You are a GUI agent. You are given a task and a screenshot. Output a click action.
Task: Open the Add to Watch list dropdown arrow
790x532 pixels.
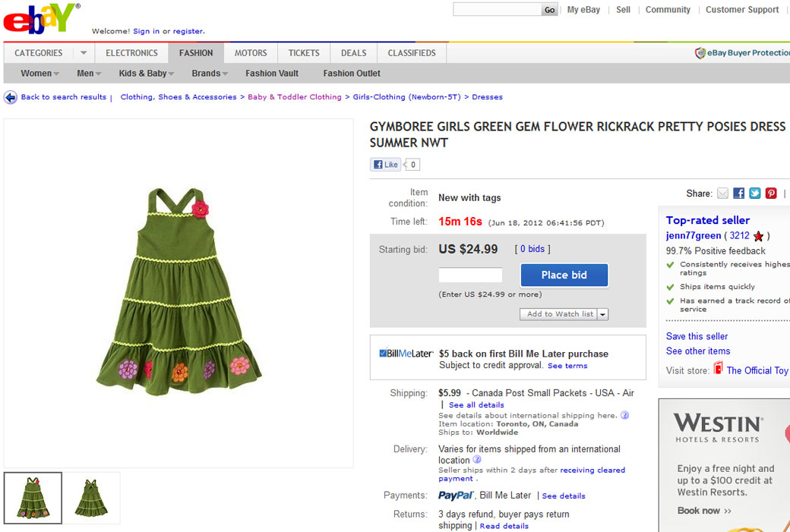point(603,314)
